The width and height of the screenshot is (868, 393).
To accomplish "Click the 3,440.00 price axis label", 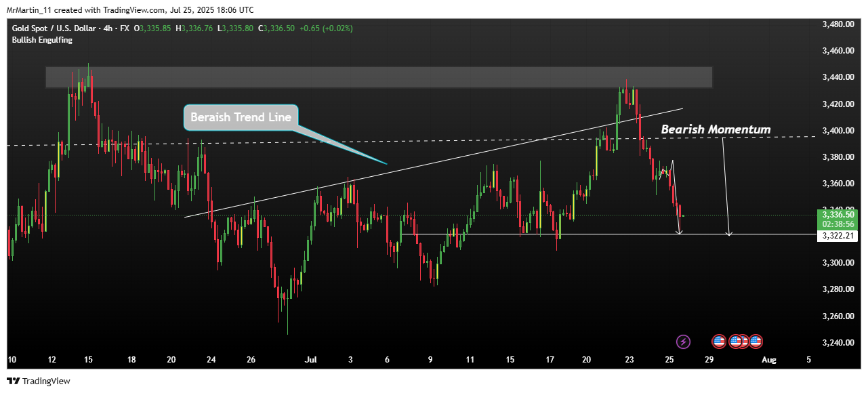I will click(837, 77).
